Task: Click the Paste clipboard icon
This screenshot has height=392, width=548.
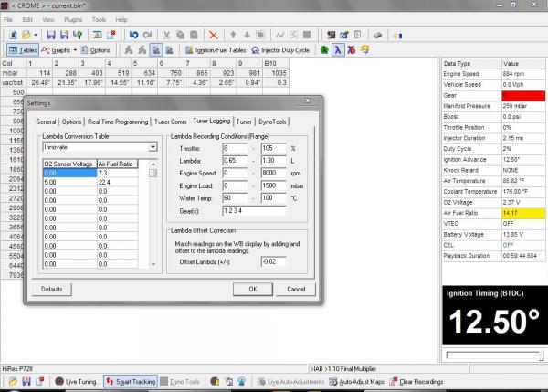Action: [194, 35]
